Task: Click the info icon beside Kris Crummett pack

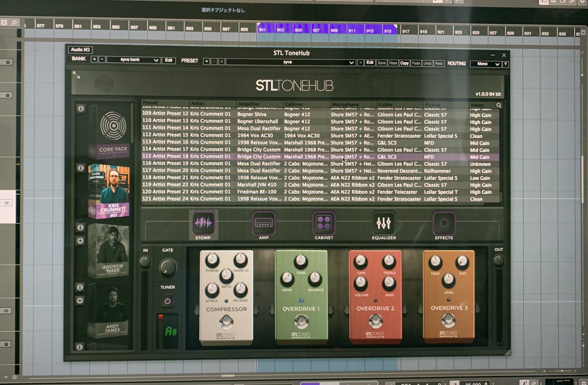Action: click(x=80, y=168)
